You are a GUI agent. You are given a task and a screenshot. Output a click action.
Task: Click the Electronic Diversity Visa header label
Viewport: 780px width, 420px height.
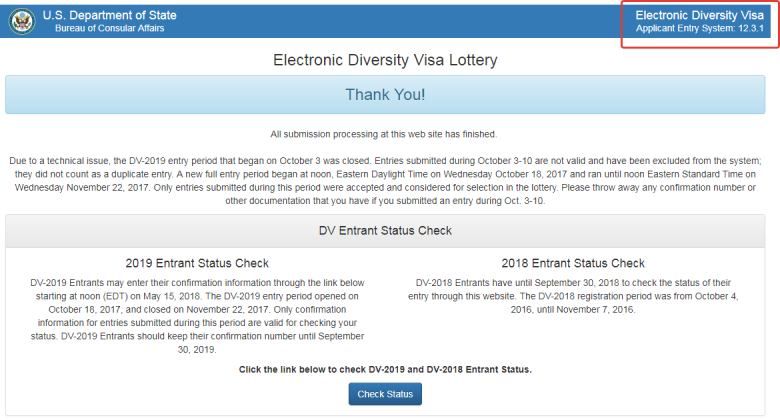click(699, 15)
